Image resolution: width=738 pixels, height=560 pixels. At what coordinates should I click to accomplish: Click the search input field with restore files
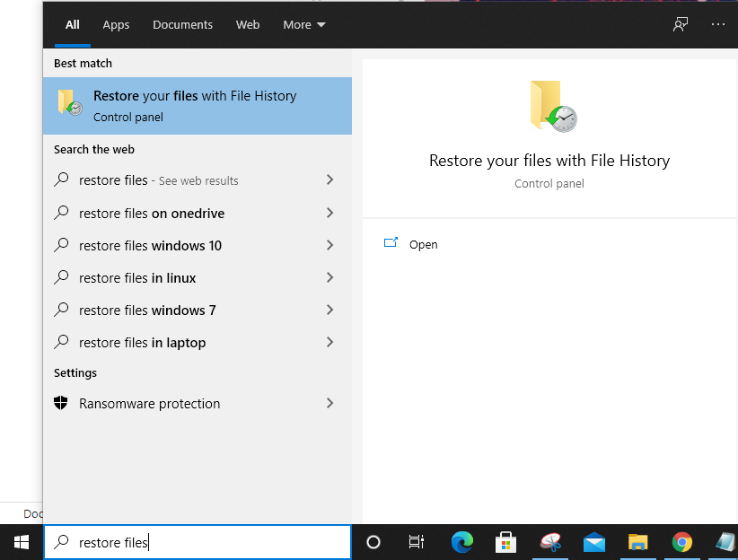pyautogui.click(x=198, y=542)
